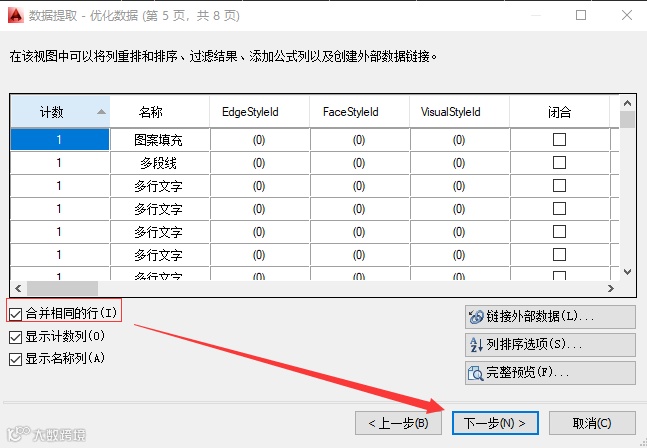Uncheck 显示名称列 checkbox

point(15,359)
